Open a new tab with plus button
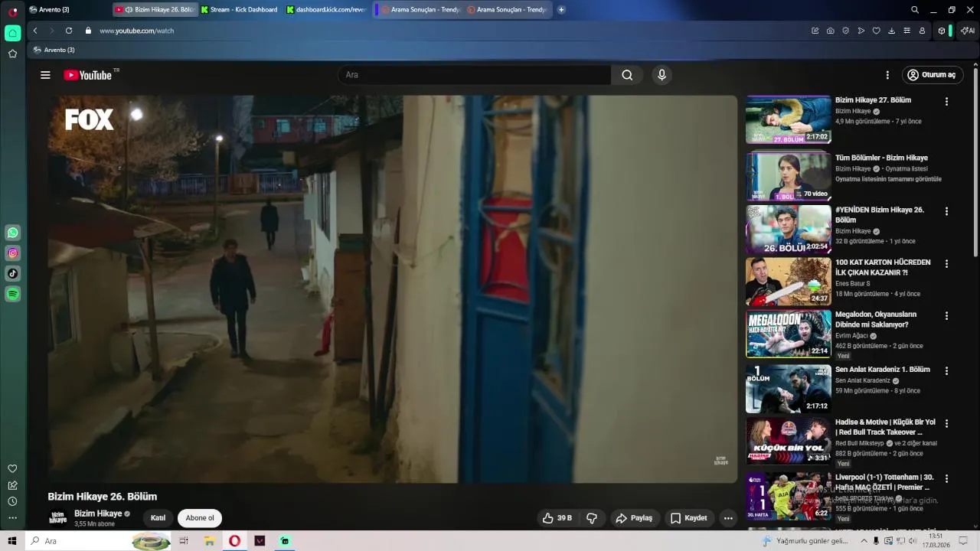 (561, 10)
